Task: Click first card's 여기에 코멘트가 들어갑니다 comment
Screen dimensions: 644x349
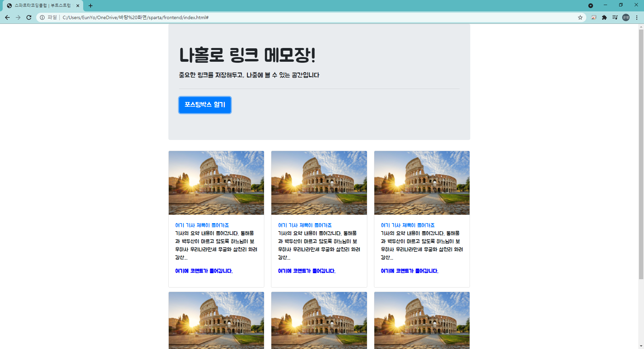Action: coord(204,271)
